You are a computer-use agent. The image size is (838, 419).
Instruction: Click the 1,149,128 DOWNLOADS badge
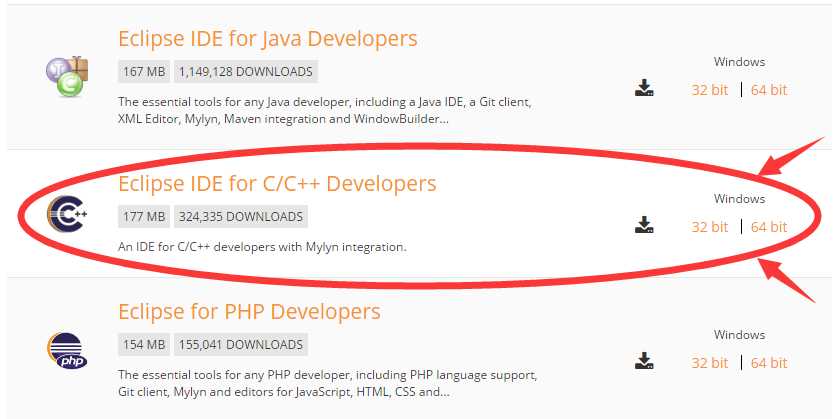coord(246,72)
